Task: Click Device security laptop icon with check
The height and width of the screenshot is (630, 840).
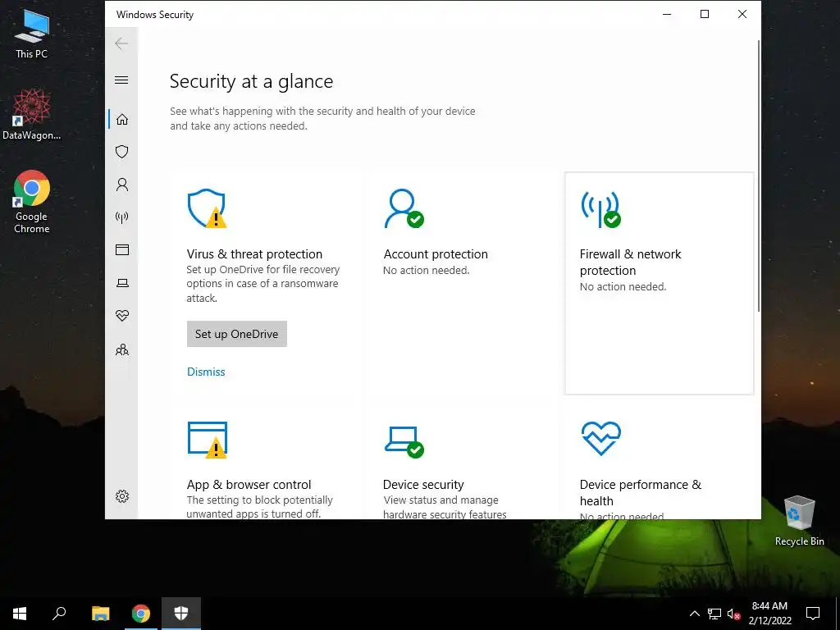Action: coord(404,442)
